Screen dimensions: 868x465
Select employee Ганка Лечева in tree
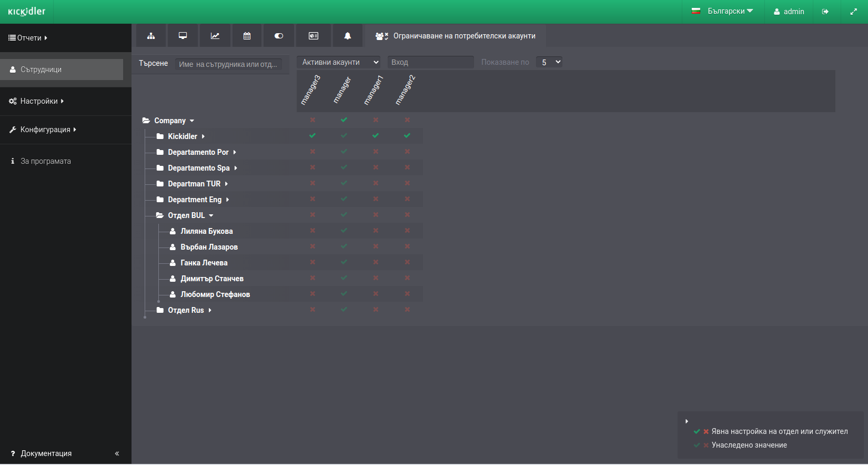click(x=204, y=263)
